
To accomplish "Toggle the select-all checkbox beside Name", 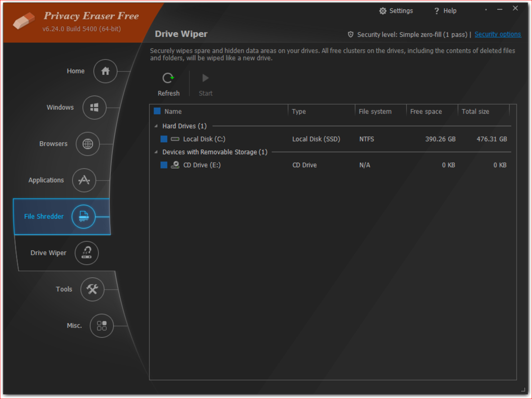I will click(x=157, y=111).
